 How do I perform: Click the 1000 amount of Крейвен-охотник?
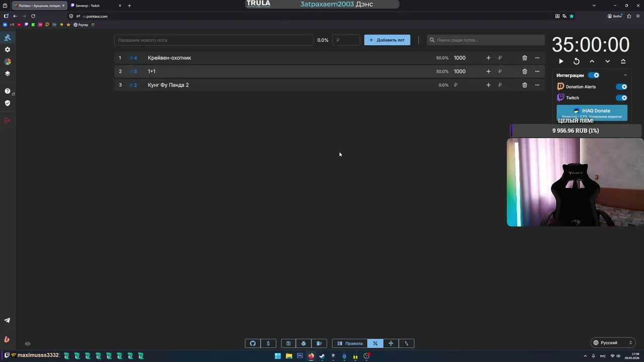[460, 58]
